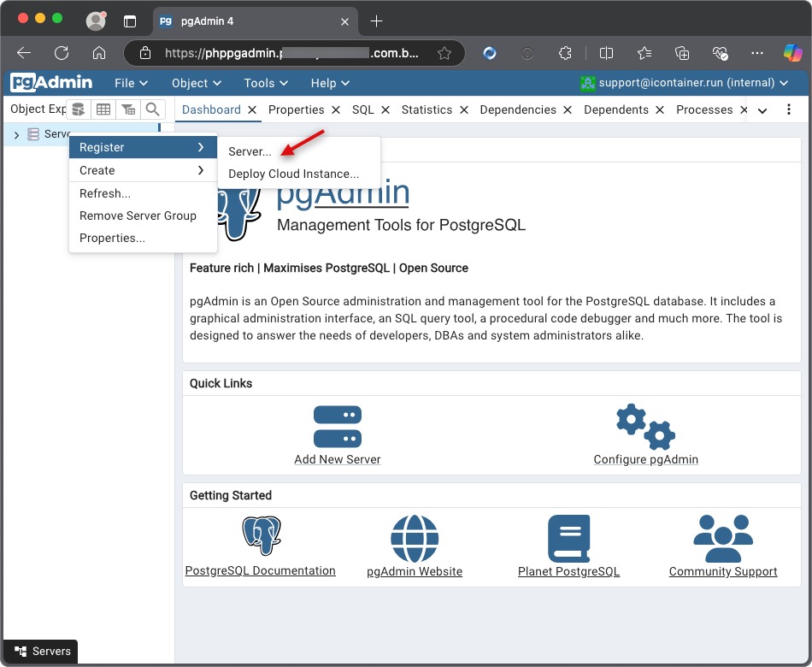Select Refresh... in the context menu
The width and height of the screenshot is (812, 667).
click(x=143, y=193)
